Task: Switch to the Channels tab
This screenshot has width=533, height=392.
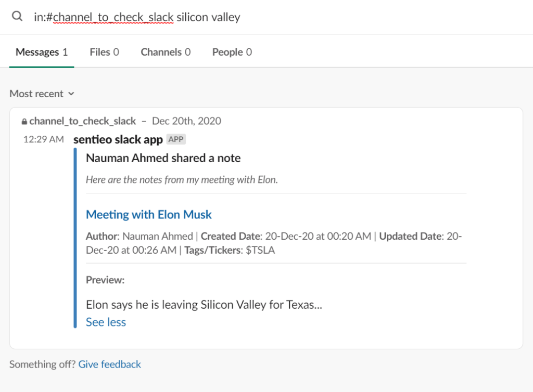Action: pyautogui.click(x=166, y=52)
